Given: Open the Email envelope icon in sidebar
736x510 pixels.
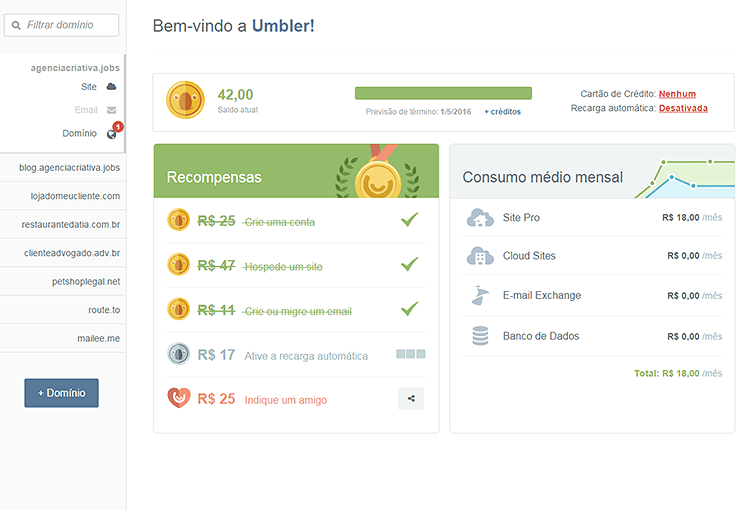Looking at the screenshot, I should [x=111, y=110].
